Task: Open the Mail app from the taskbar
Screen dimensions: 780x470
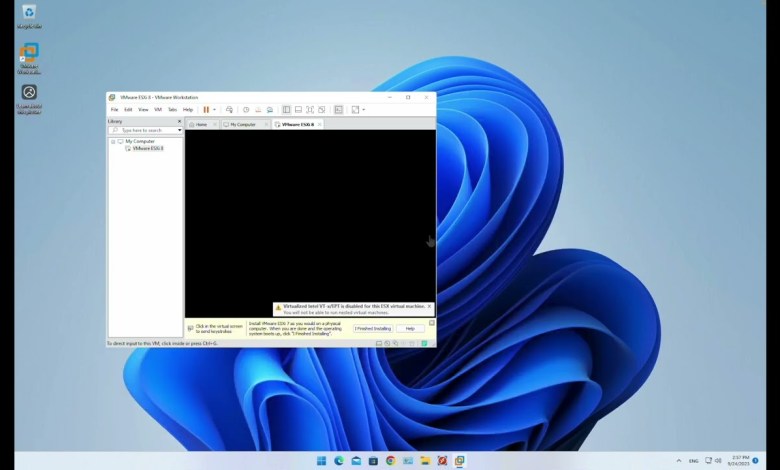Action: tap(356, 461)
